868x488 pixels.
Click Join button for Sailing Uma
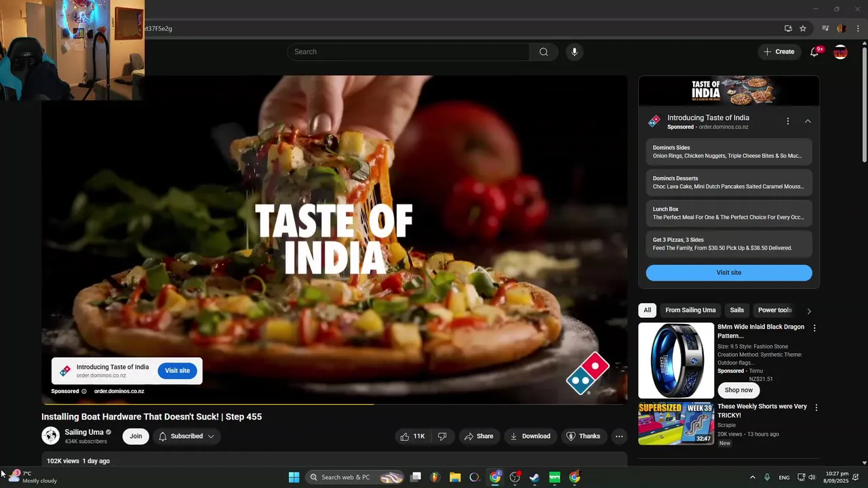tap(136, 436)
